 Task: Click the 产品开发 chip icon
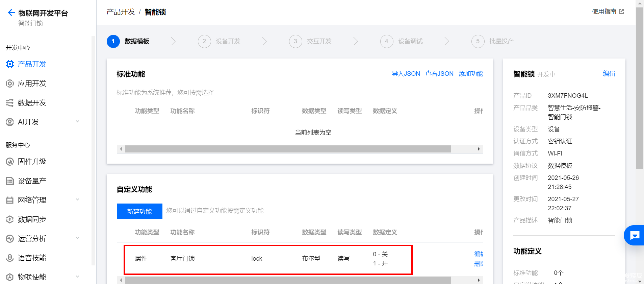coord(10,64)
